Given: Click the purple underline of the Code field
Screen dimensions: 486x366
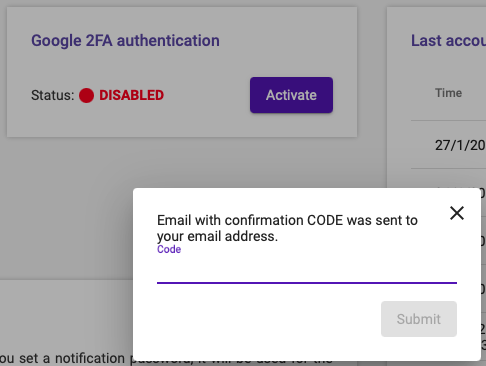Looking at the screenshot, I should (x=307, y=283).
